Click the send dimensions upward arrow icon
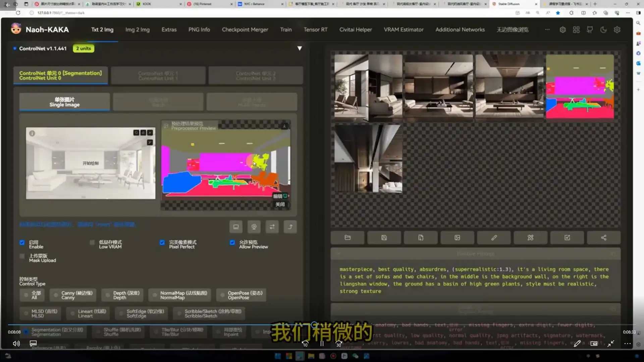The image size is (644, 362). pos(290,227)
